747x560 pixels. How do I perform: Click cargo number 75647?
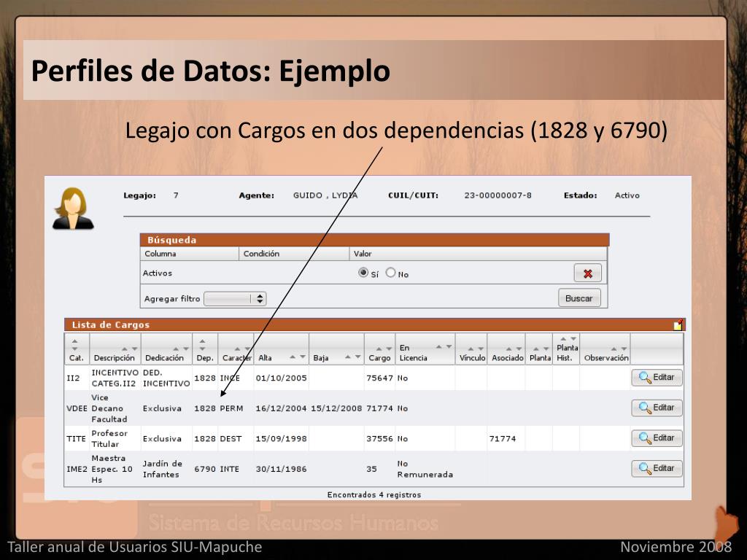379,378
